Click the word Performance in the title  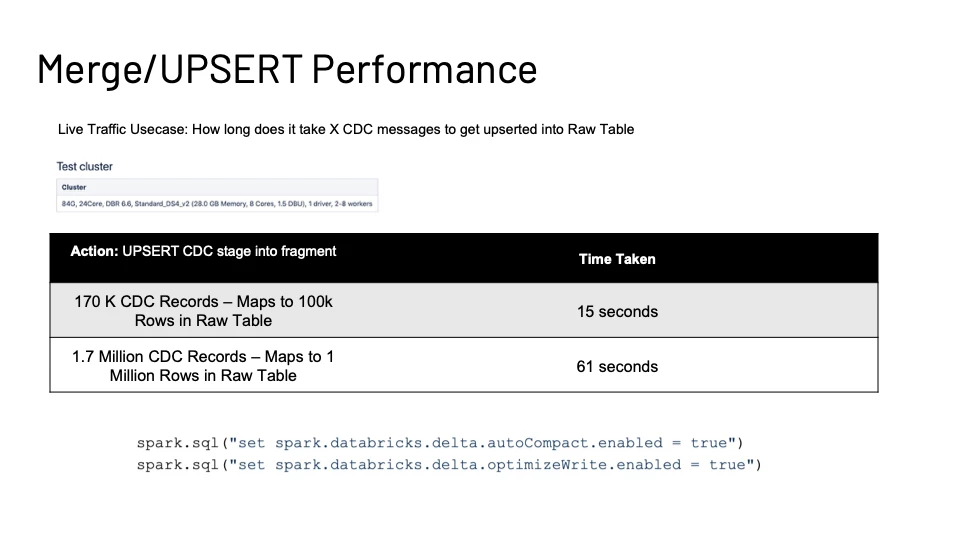(x=424, y=69)
